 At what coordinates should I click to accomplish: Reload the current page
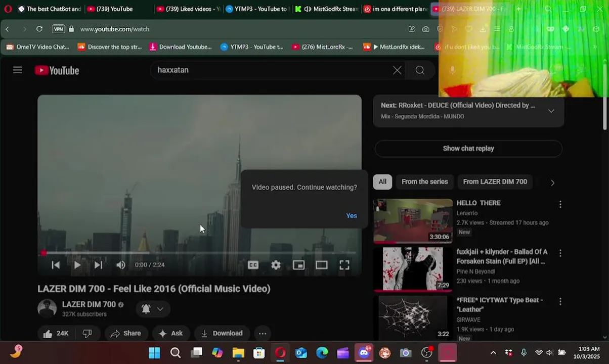tap(39, 29)
